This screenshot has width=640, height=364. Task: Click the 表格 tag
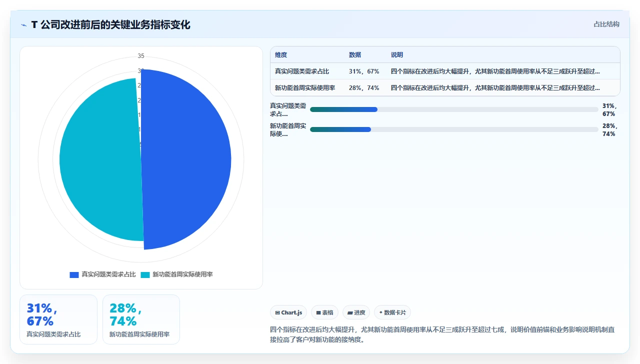coord(324,312)
